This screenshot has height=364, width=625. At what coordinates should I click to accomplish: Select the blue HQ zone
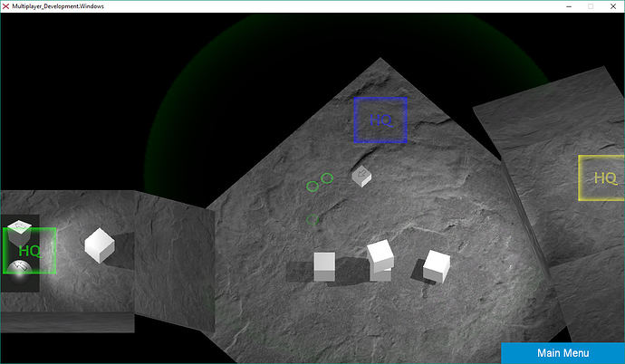[380, 120]
